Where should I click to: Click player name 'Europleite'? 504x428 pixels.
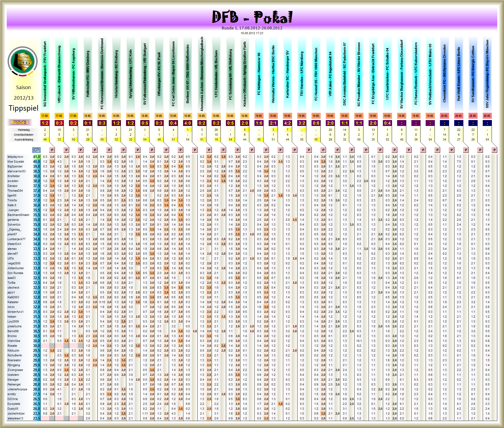(x=14, y=404)
